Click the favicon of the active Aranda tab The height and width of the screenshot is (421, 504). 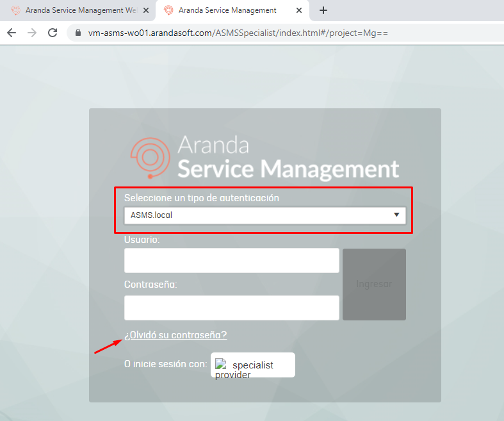[168, 10]
